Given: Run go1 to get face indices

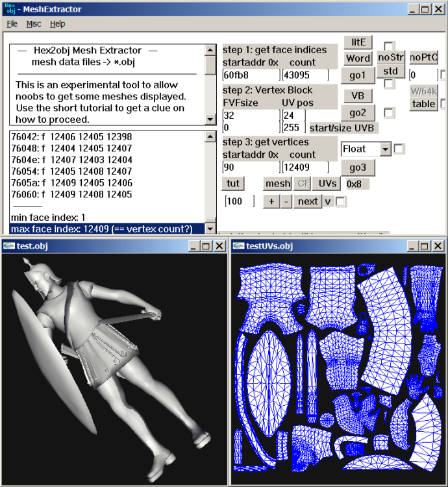Looking at the screenshot, I should 358,75.
